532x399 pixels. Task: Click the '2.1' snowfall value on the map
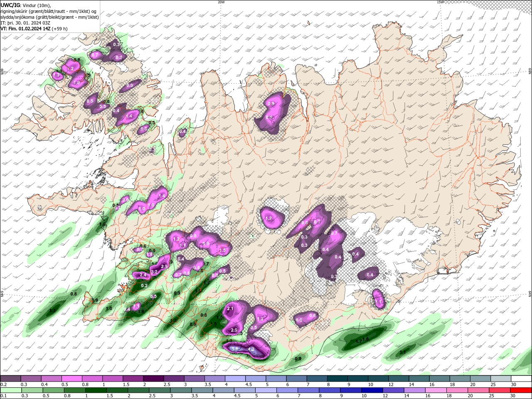pos(231,309)
